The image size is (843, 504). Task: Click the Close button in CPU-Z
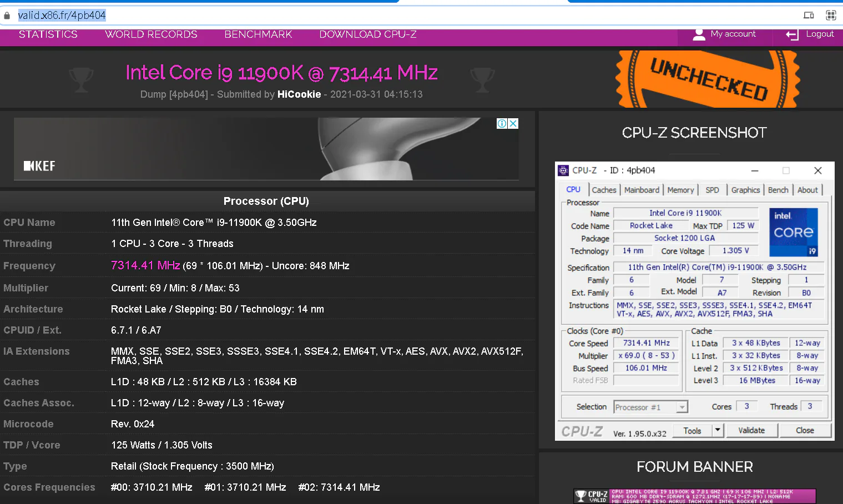coord(805,430)
